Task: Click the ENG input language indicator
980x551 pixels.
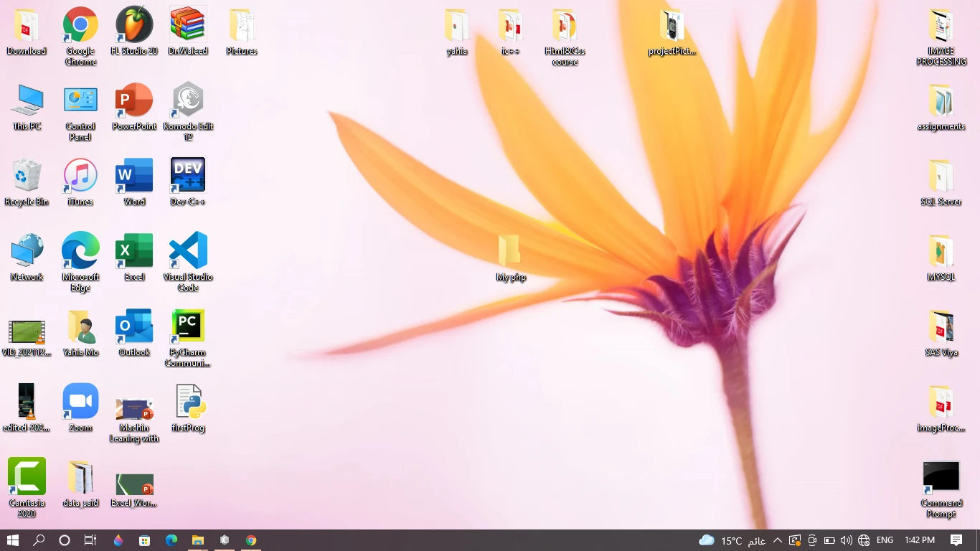Action: (x=885, y=540)
